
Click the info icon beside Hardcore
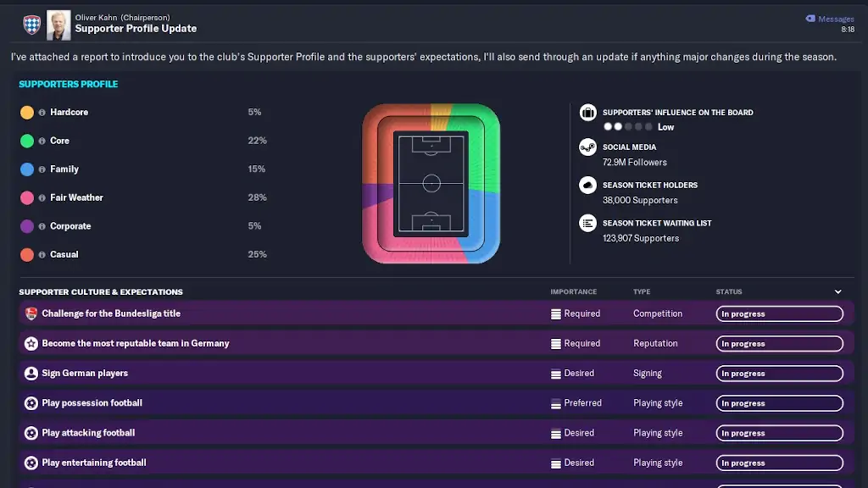pyautogui.click(x=42, y=113)
